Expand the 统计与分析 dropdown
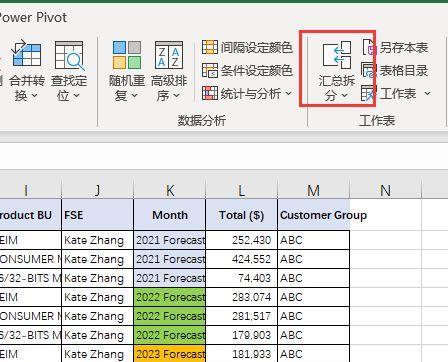Screen dimensions: 448x362 click(x=289, y=93)
